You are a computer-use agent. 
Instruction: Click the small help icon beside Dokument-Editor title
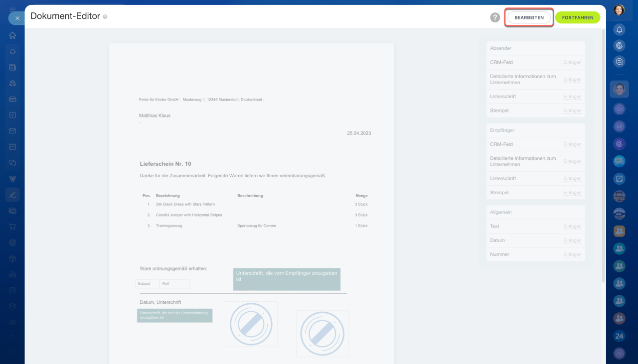point(105,17)
